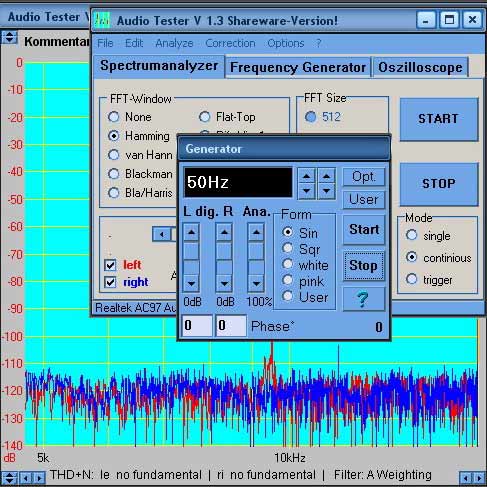
Task: Increase frequency with first up arrow
Action: (306, 176)
